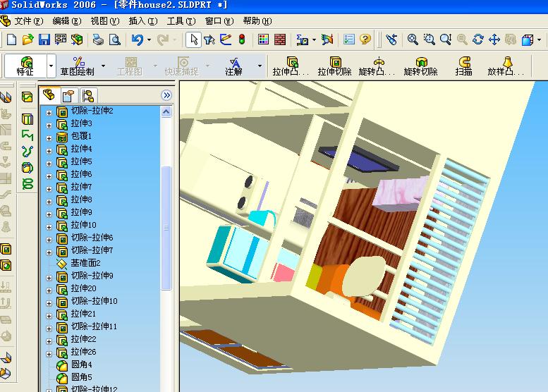Screen dimensions: 548x392
Task: Open the undo history dropdown arrow
Action: coord(149,39)
